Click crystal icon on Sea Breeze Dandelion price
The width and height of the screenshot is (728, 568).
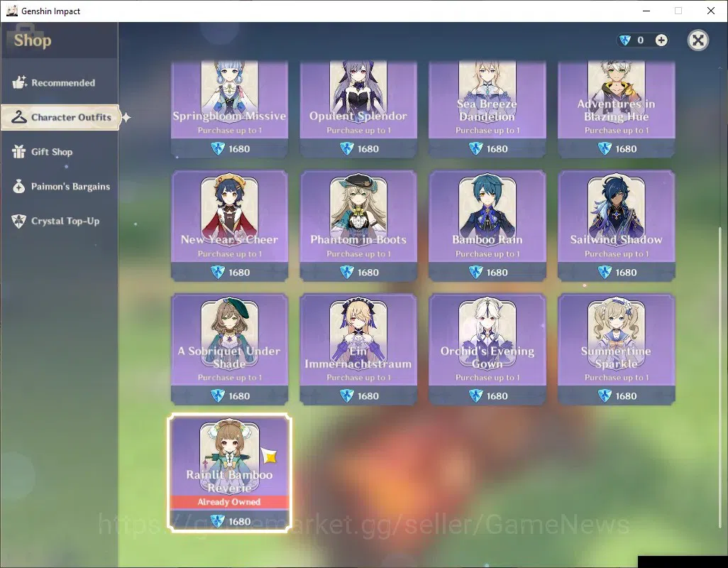(x=475, y=148)
